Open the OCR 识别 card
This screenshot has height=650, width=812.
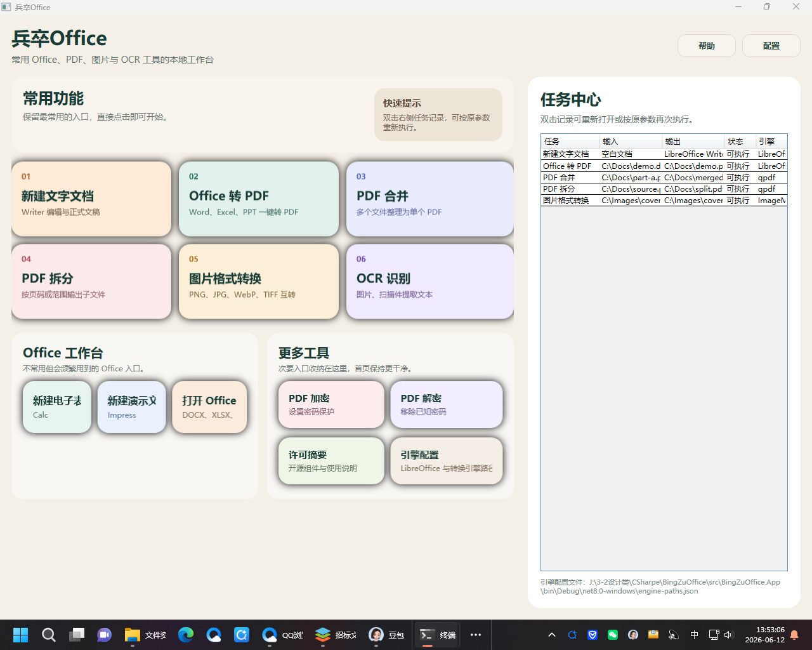[430, 281]
